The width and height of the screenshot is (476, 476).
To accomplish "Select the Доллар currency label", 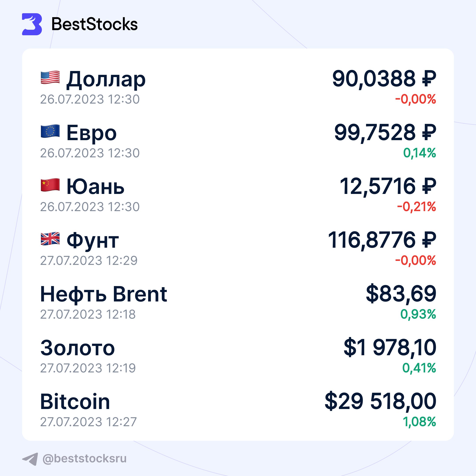I will tap(106, 79).
